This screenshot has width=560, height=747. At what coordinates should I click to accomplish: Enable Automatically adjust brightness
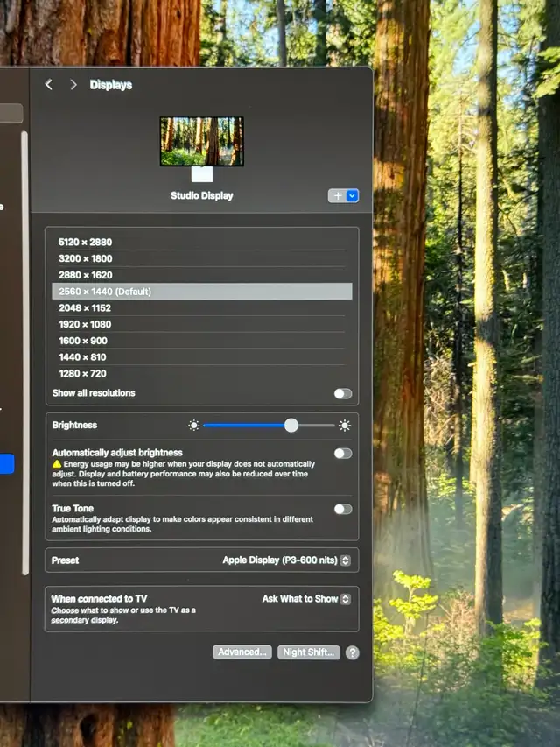342,453
